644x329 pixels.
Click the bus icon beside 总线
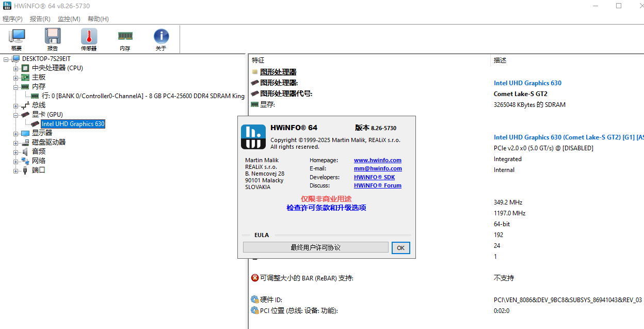25,105
